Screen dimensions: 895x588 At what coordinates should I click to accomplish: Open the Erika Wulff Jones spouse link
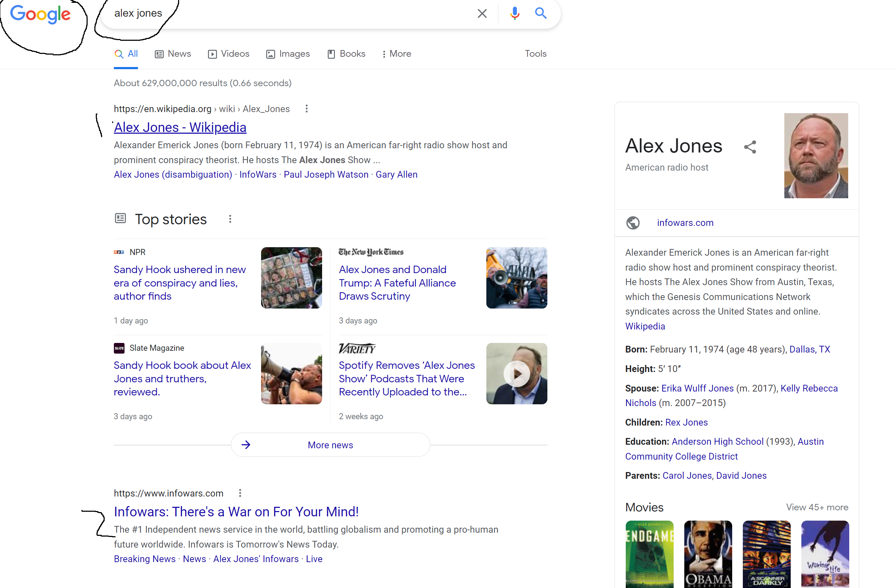pyautogui.click(x=697, y=388)
